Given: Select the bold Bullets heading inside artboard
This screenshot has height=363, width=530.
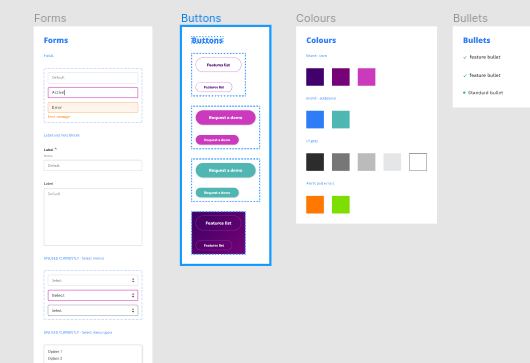Looking at the screenshot, I should [477, 40].
